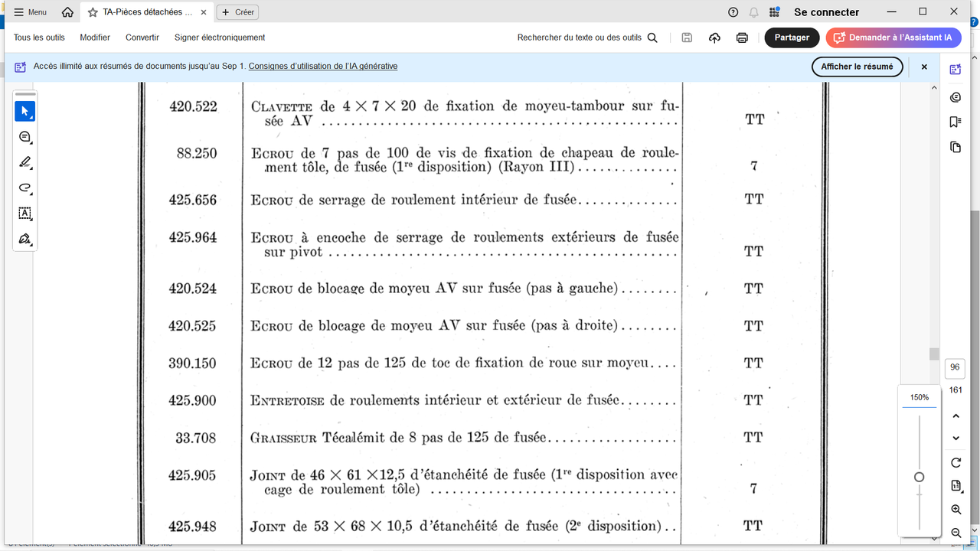
Task: Click Demander à l'Assistant IA
Action: click(893, 37)
